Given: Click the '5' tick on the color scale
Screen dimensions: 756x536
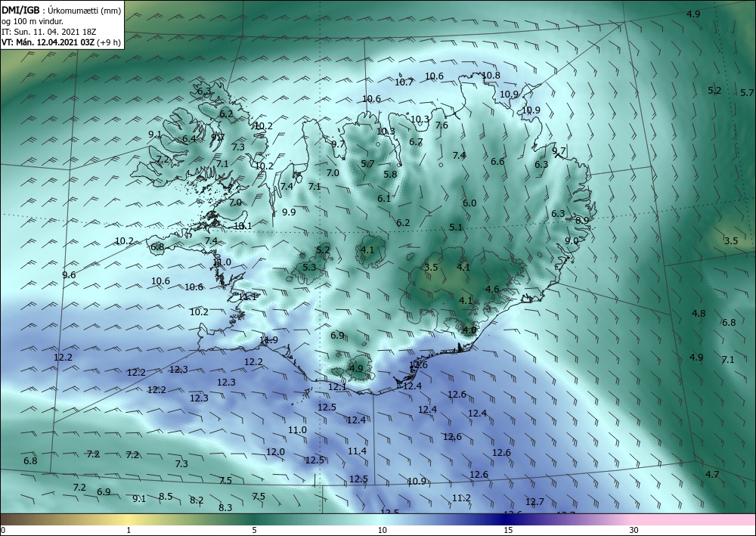Looking at the screenshot, I should click(254, 530).
